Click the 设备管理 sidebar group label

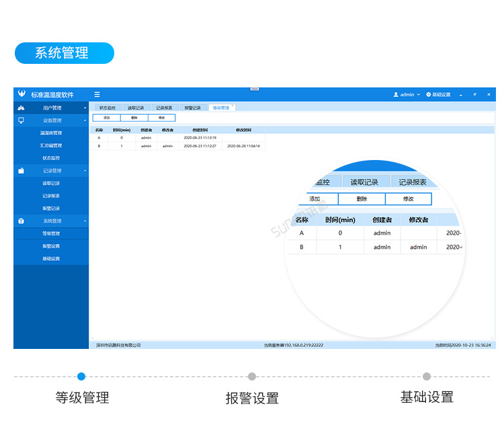(52, 120)
